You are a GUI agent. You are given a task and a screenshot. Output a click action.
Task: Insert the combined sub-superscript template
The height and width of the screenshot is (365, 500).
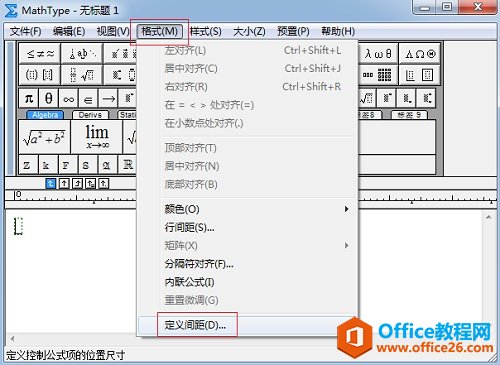[427, 98]
